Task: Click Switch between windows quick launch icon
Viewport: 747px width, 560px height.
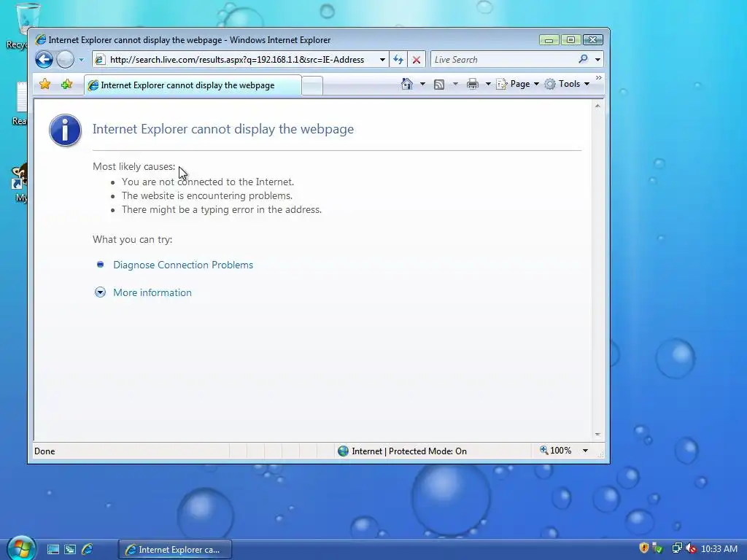Action: (x=70, y=550)
